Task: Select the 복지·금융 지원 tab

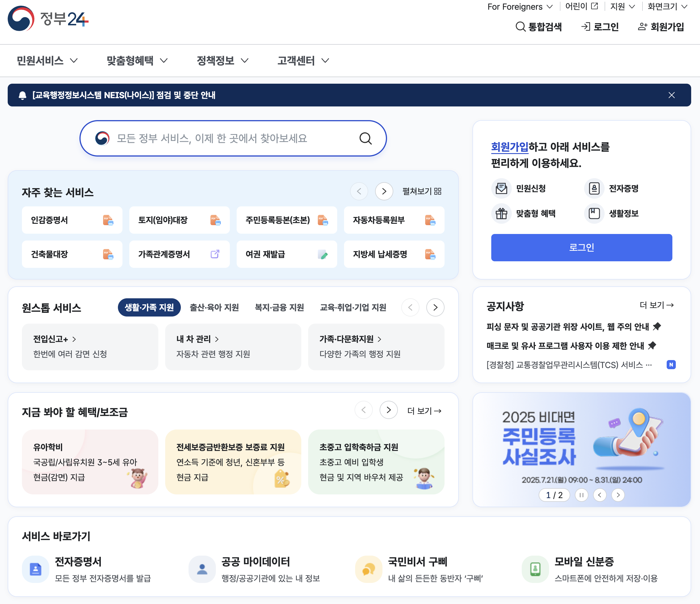Action: point(279,307)
